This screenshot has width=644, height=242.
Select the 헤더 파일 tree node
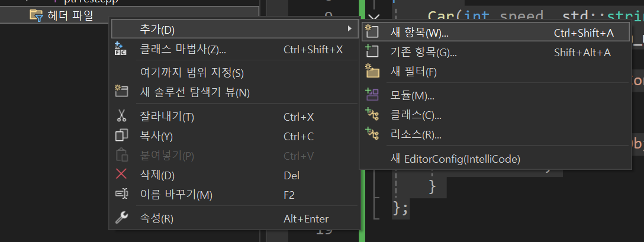click(130, 16)
